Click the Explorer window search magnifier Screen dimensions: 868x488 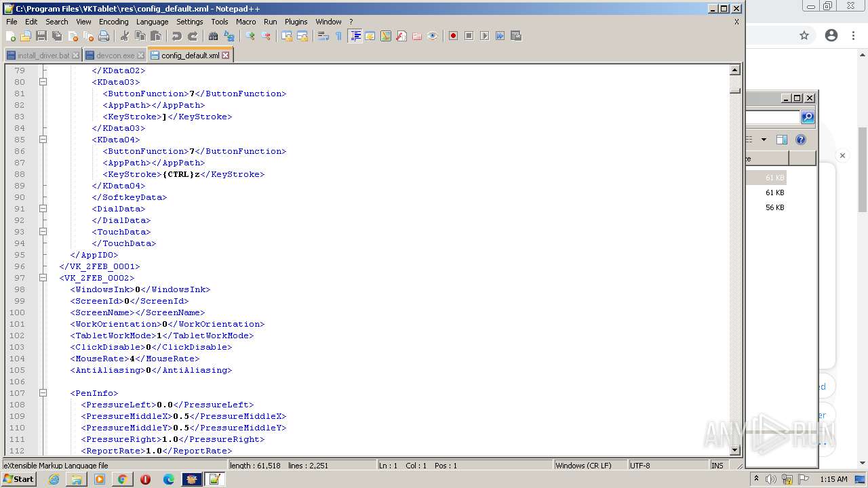coord(807,117)
